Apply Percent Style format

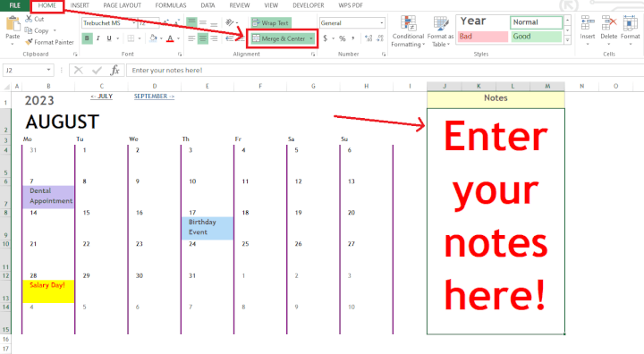343,38
